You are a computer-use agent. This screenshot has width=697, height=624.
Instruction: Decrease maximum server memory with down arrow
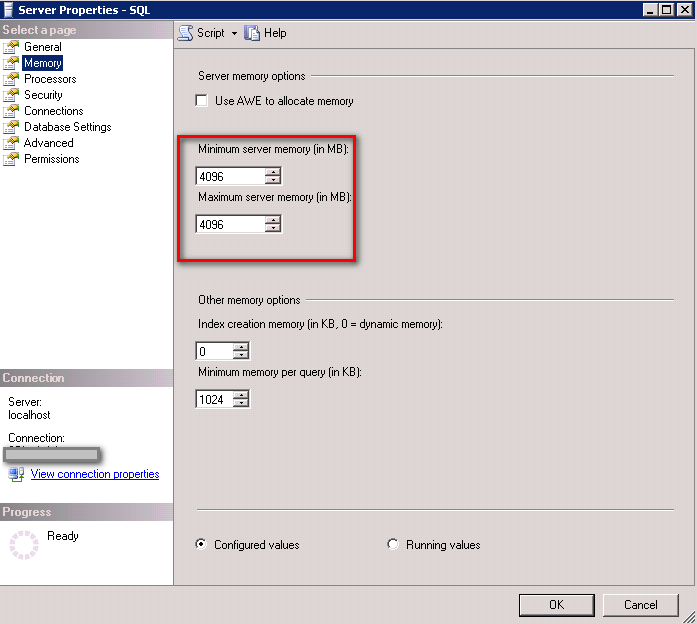tap(273, 228)
